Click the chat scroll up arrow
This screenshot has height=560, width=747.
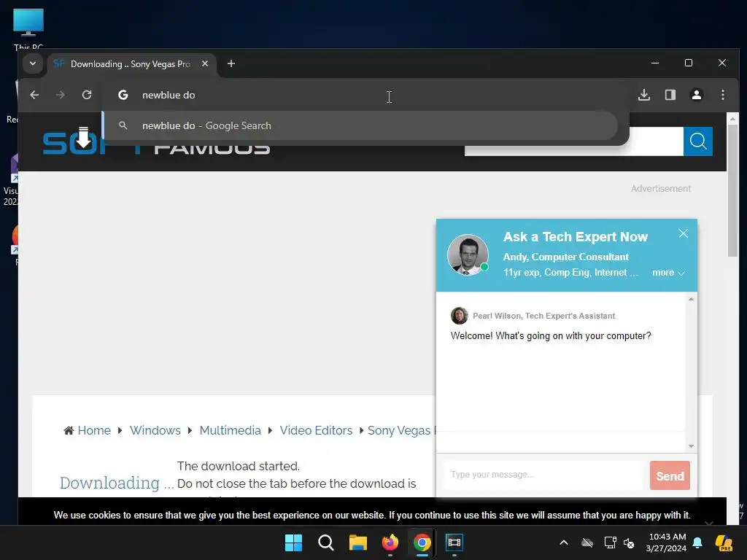pos(691,299)
